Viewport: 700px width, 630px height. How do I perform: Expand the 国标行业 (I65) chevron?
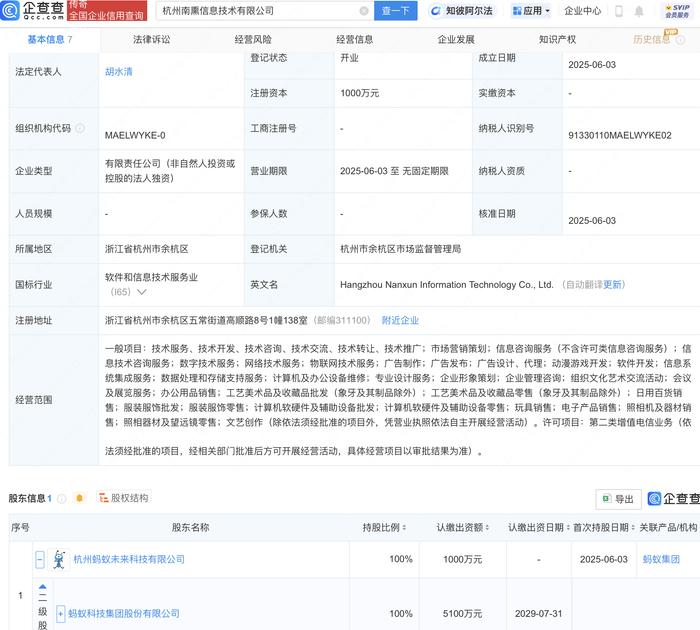(142, 292)
